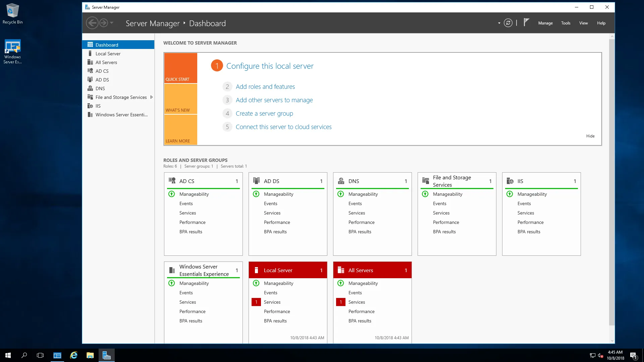Select the QUICK START tile
This screenshot has height=362, width=644.
(x=181, y=68)
